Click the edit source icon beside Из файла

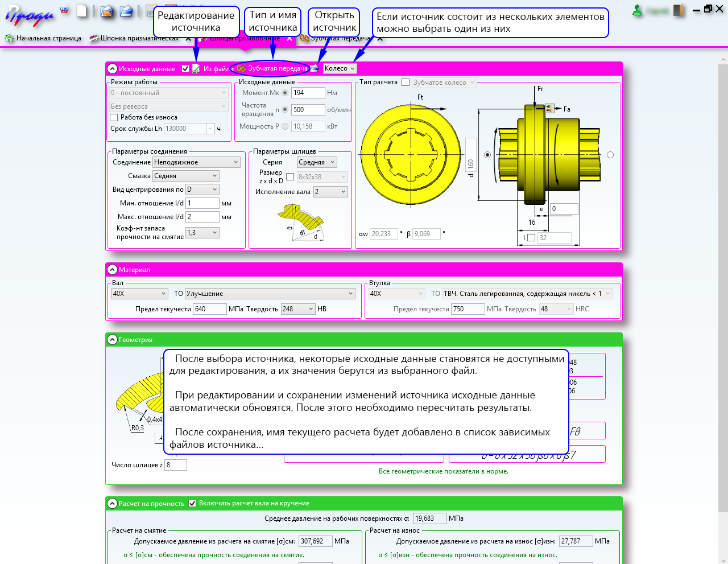(196, 69)
